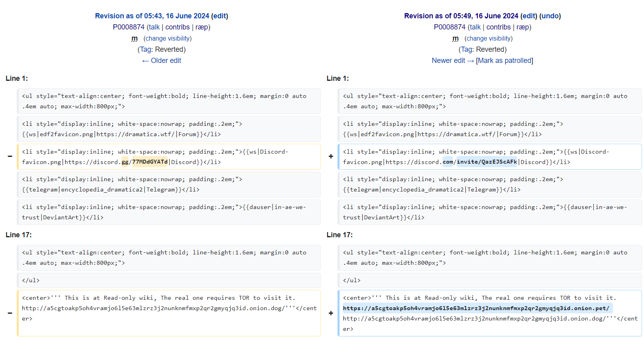
Task: Change visibility of the 05:49 revision
Action: (x=489, y=38)
